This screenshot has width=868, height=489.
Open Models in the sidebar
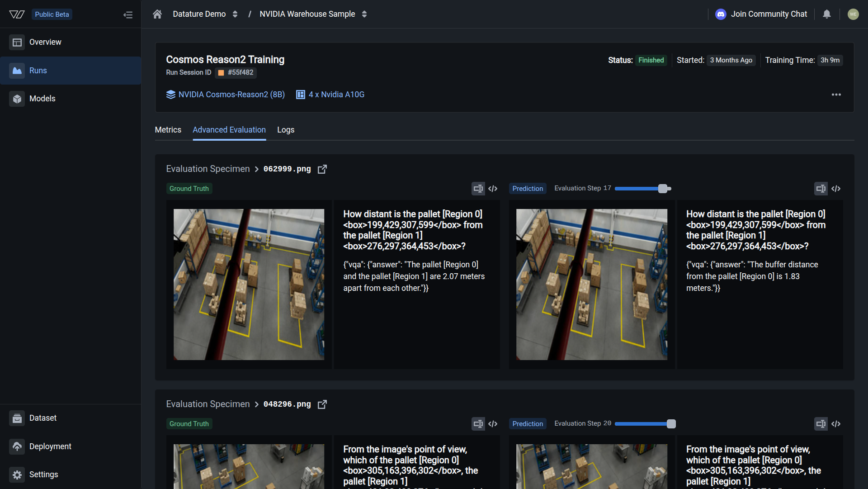pyautogui.click(x=42, y=99)
